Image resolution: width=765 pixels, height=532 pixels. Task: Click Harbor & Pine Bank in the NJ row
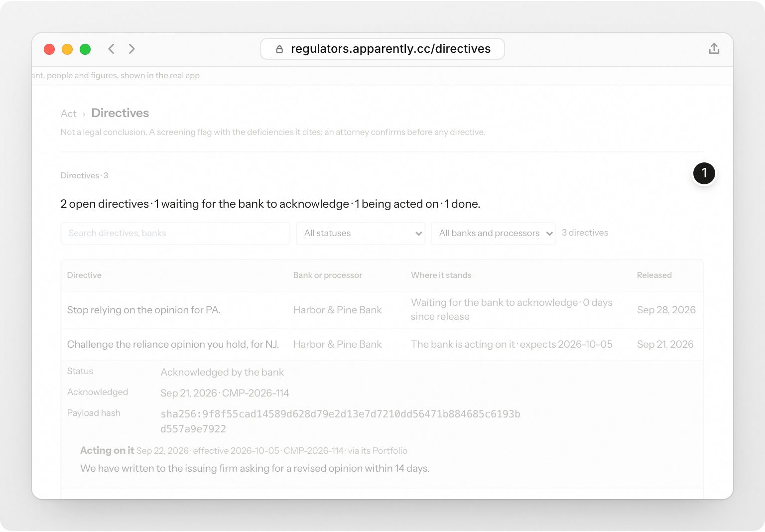338,344
